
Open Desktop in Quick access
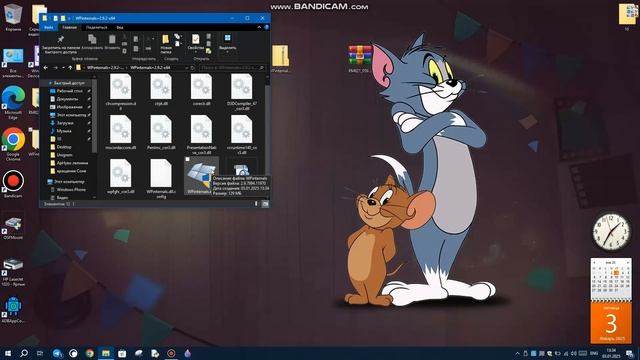(x=69, y=91)
